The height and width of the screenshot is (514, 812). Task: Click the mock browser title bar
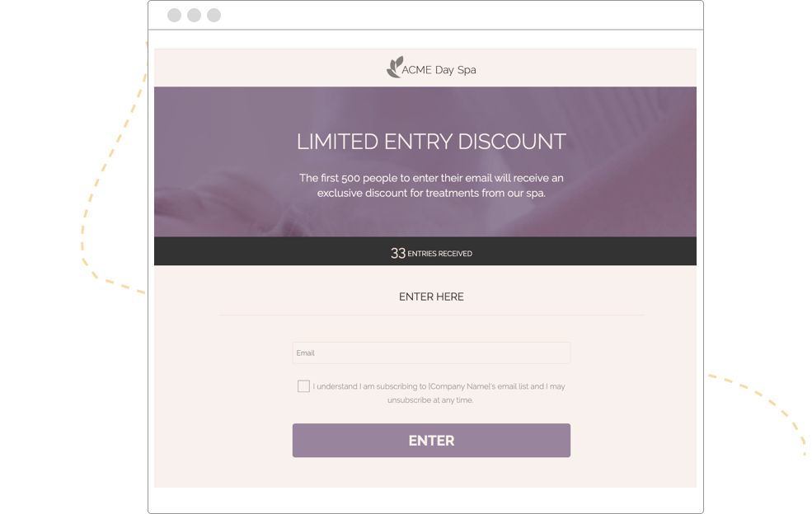425,16
